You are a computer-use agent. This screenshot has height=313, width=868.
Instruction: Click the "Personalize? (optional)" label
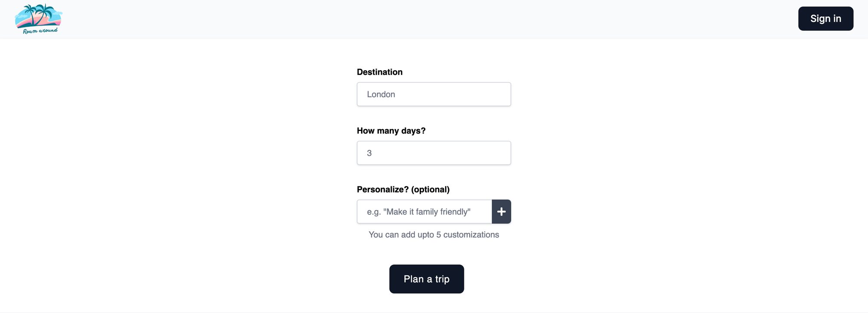point(403,189)
